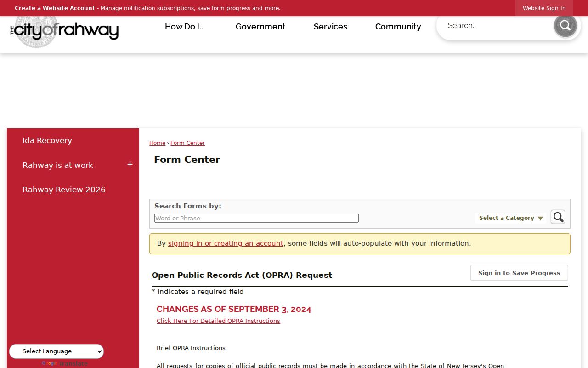Image resolution: width=588 pixels, height=368 pixels.
Task: Open the Home breadcrumb link
Action: [157, 143]
